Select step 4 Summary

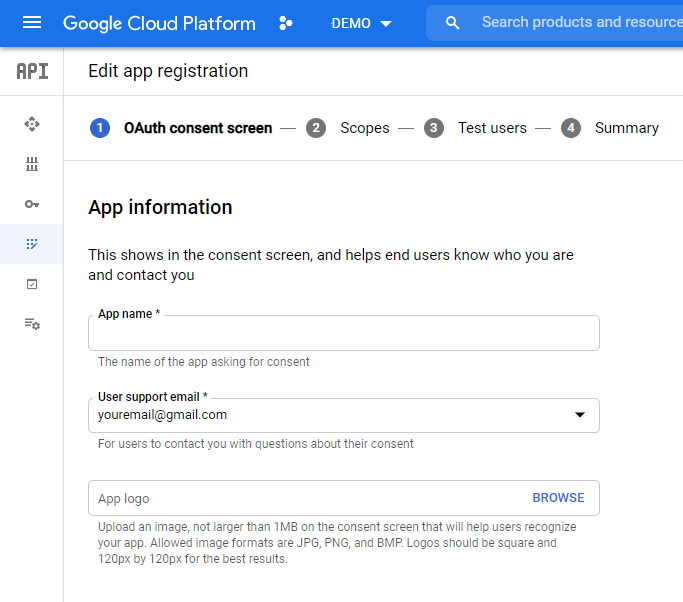(610, 128)
